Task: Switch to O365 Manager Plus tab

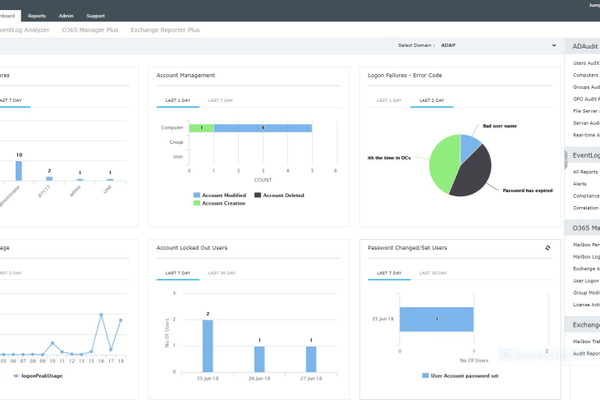Action: coord(90,30)
